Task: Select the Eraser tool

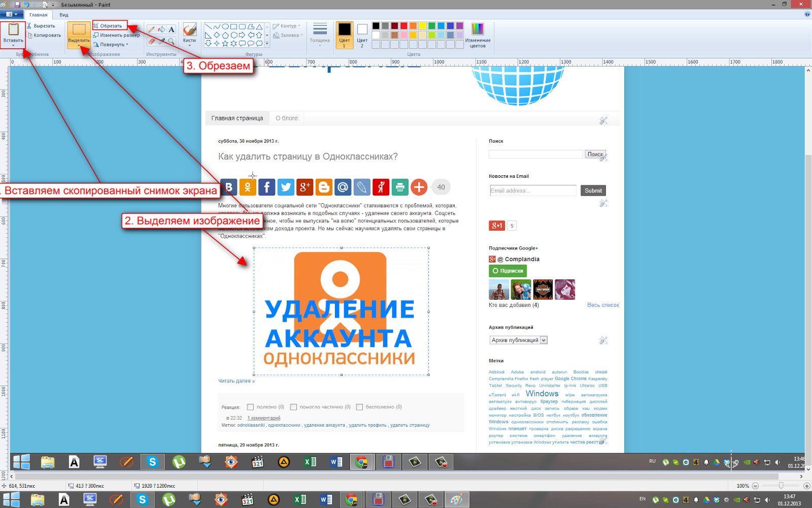Action: 151,41
